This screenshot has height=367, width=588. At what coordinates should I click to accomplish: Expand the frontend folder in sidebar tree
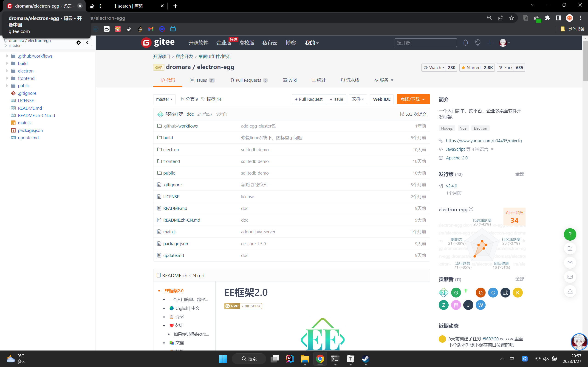(7, 78)
